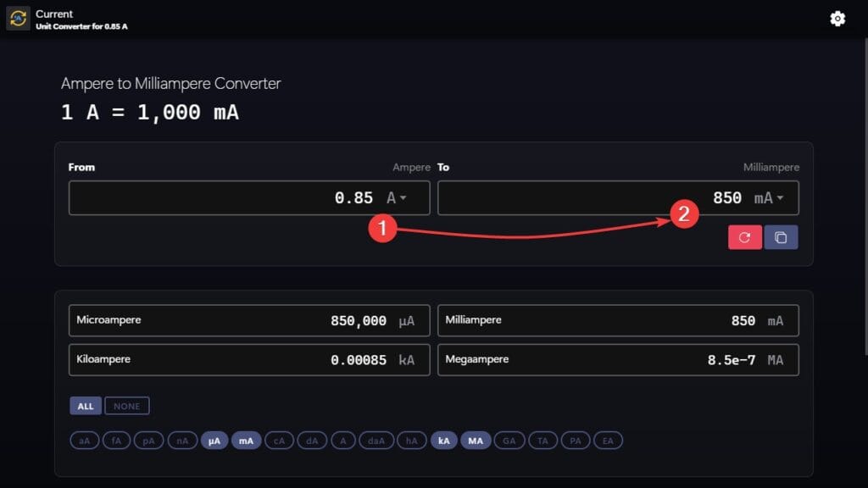Open settings with the gear icon
This screenshot has width=868, height=488.
pos(837,19)
